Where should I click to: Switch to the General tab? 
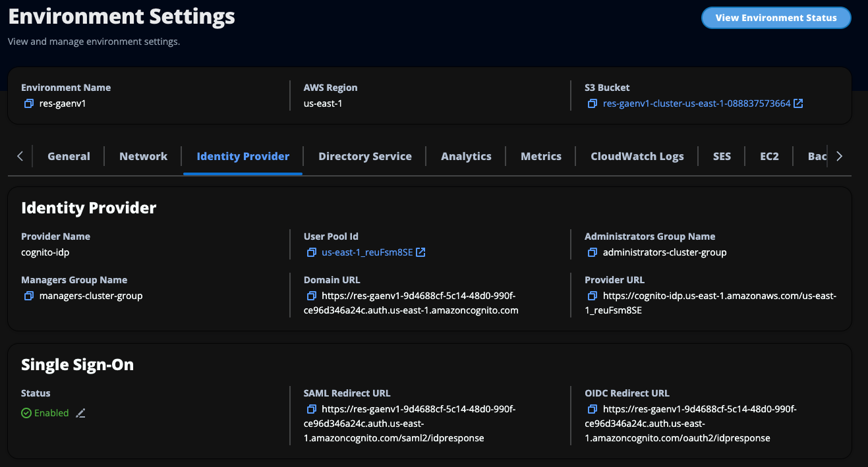69,156
